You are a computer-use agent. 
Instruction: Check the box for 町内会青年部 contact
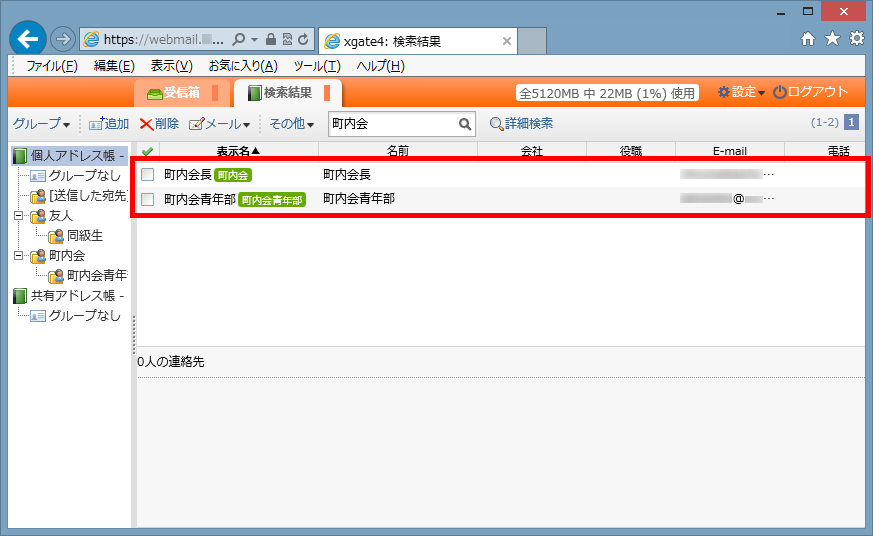click(148, 199)
